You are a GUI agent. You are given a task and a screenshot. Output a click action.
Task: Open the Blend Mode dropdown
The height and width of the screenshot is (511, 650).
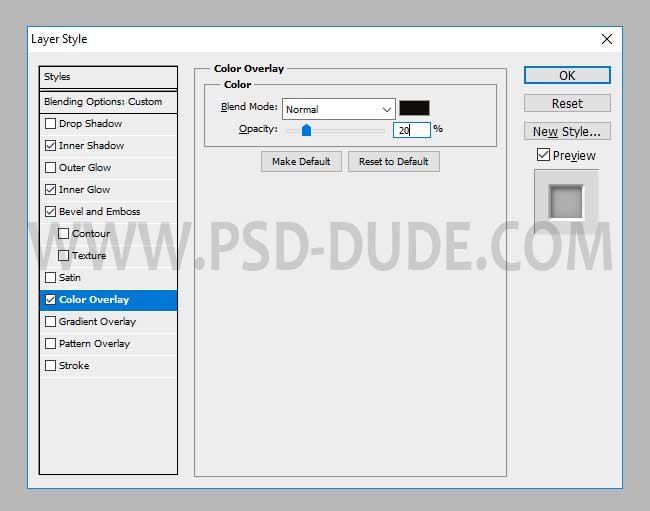tap(339, 109)
